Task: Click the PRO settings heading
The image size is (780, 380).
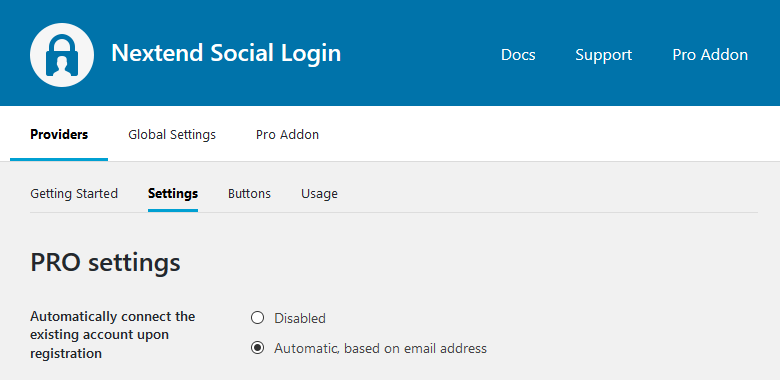Action: 105,262
